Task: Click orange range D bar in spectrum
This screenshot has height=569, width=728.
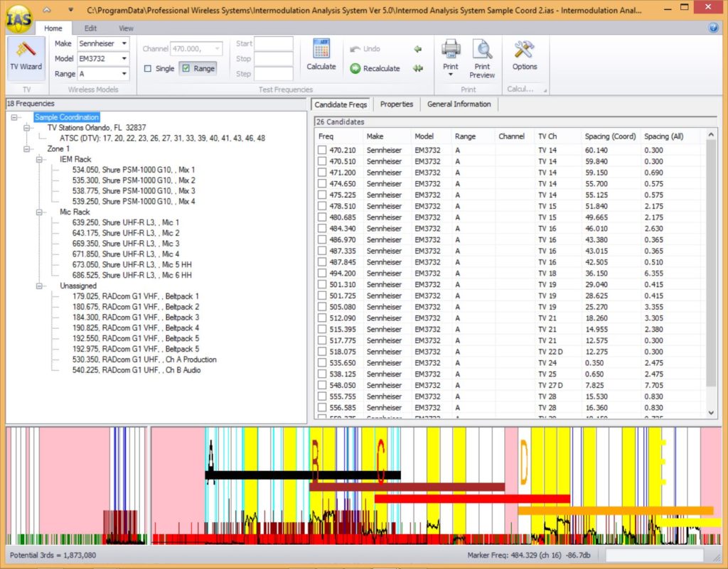Action: tap(615, 511)
